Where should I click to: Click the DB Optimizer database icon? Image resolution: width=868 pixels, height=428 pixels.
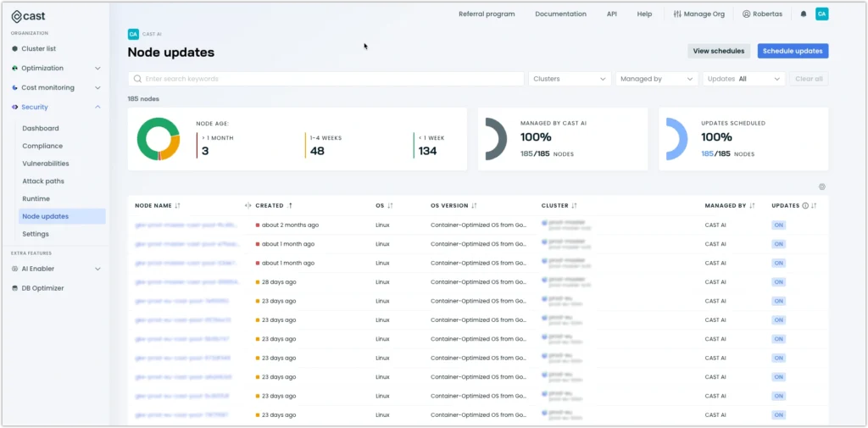[15, 288]
